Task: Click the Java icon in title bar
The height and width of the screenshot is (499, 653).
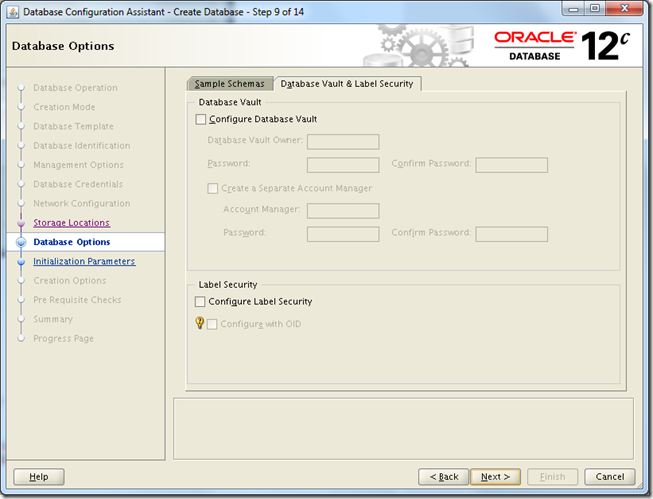Action: click(13, 12)
